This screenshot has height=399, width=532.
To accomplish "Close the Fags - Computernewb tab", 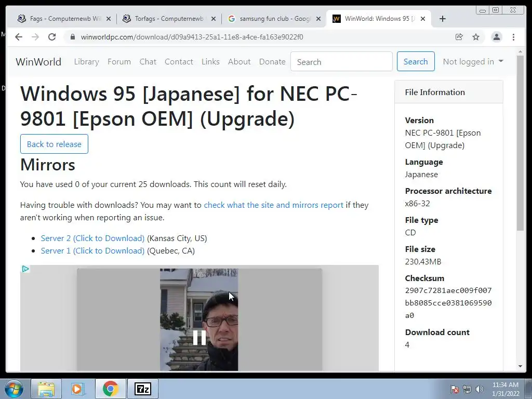I will pyautogui.click(x=109, y=19).
